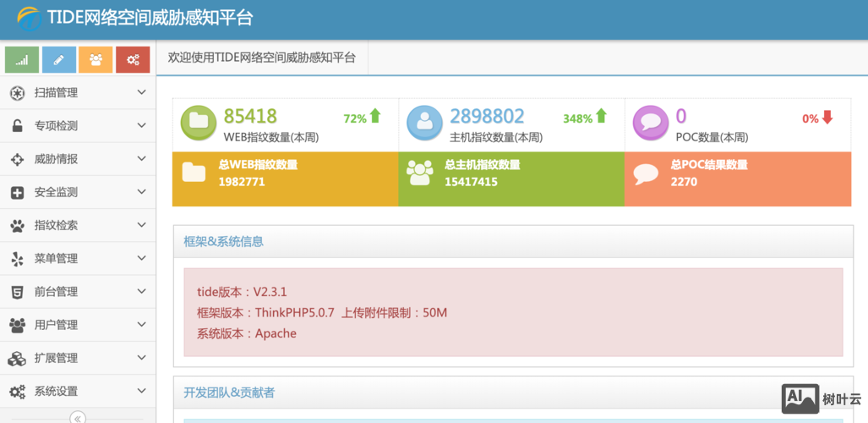Click the 系统版本：Apache line

coord(247,333)
